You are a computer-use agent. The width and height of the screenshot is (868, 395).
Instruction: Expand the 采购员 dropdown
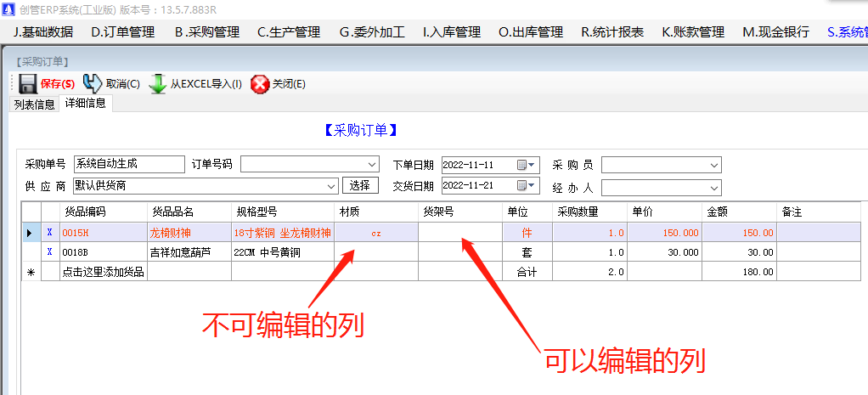coord(714,165)
